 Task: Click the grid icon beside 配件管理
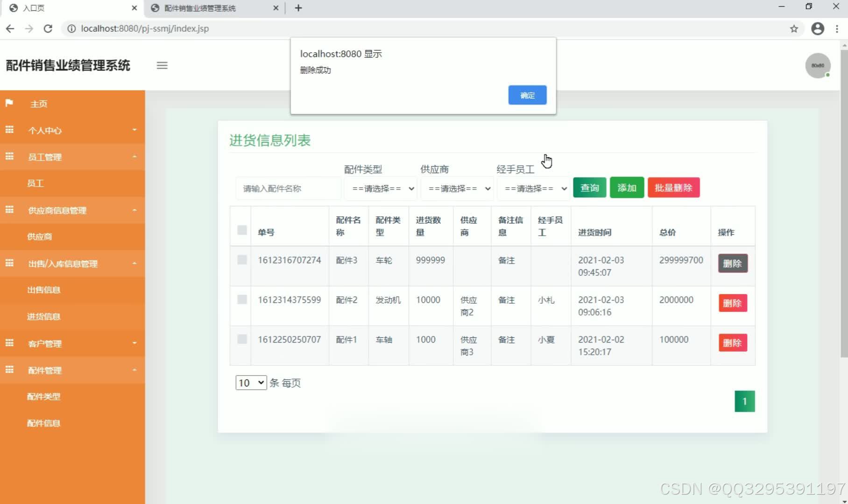[x=9, y=370]
